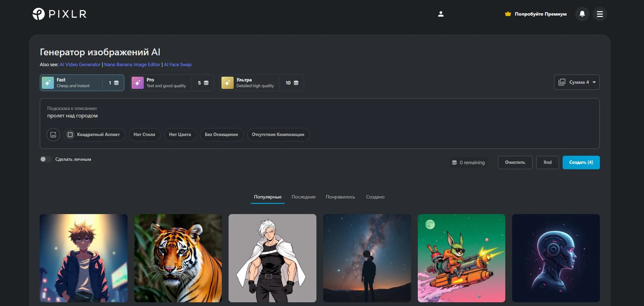
Task: Open the Квадратный Аспект aspect selector
Action: click(x=94, y=135)
